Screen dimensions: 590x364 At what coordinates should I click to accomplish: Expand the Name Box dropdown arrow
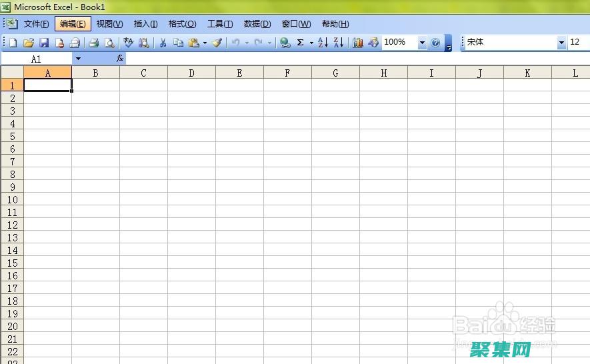click(78, 59)
